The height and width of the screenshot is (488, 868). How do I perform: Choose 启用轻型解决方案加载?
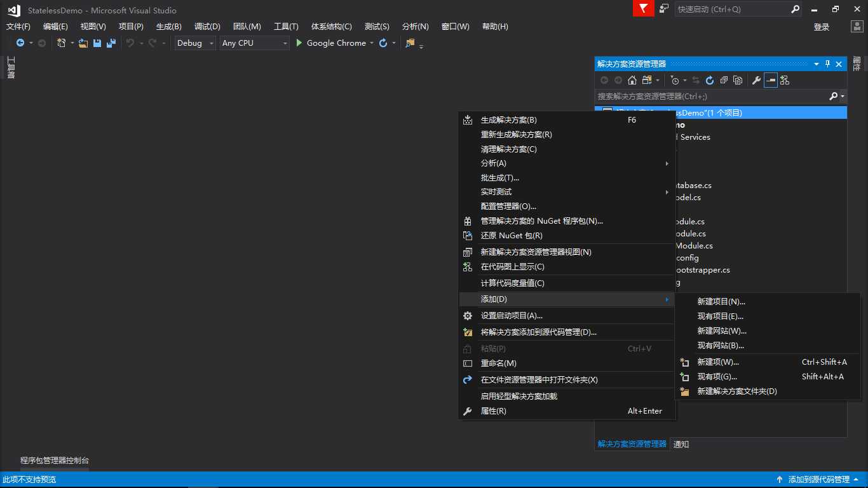click(567, 396)
